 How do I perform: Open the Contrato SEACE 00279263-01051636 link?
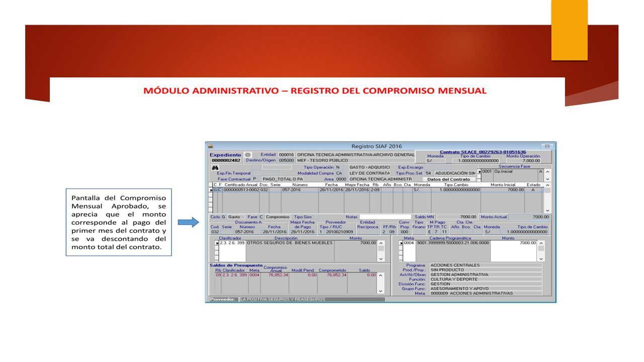pos(483,152)
